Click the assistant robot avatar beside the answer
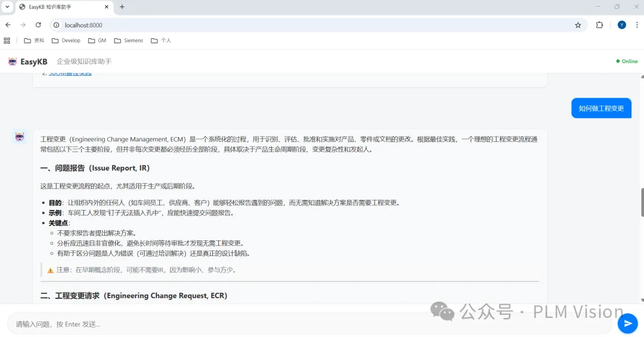Viewport: 644px width, 337px height. (x=20, y=137)
